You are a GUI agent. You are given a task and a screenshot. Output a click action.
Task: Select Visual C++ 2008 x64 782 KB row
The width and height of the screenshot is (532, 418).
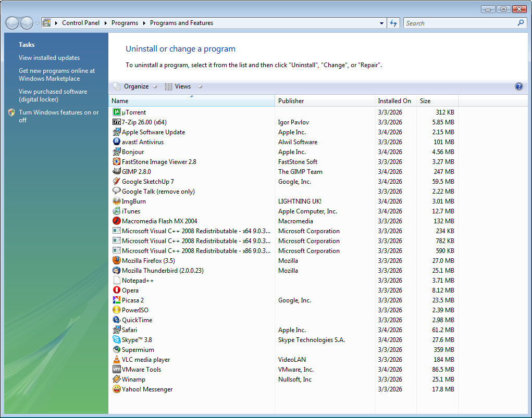coord(283,240)
